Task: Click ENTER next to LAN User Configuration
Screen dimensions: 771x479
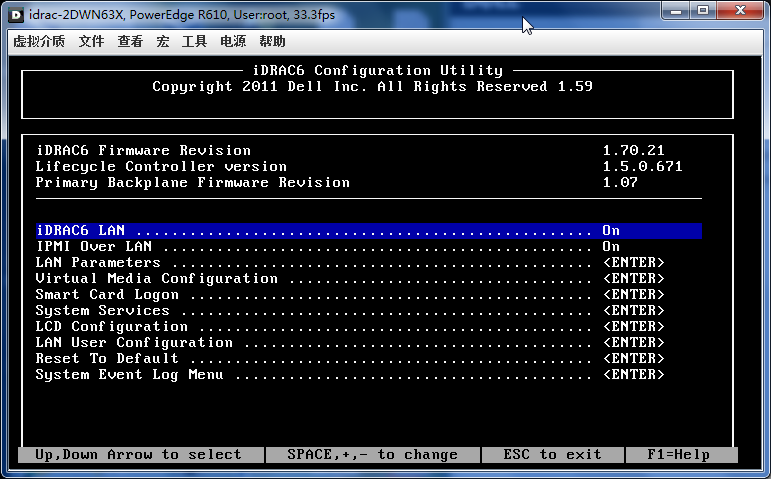Action: tap(634, 342)
